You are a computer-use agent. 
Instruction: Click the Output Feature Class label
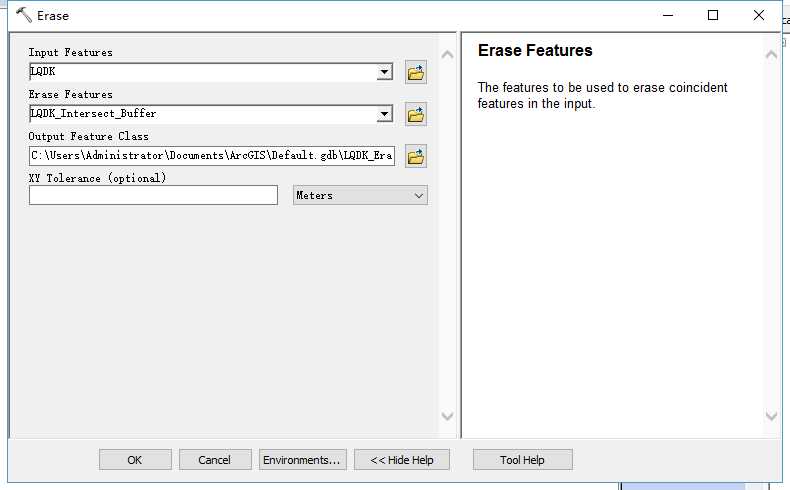pos(89,136)
